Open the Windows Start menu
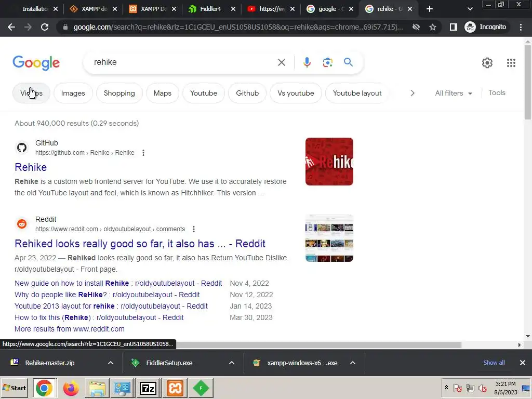The height and width of the screenshot is (399, 532). [14, 388]
